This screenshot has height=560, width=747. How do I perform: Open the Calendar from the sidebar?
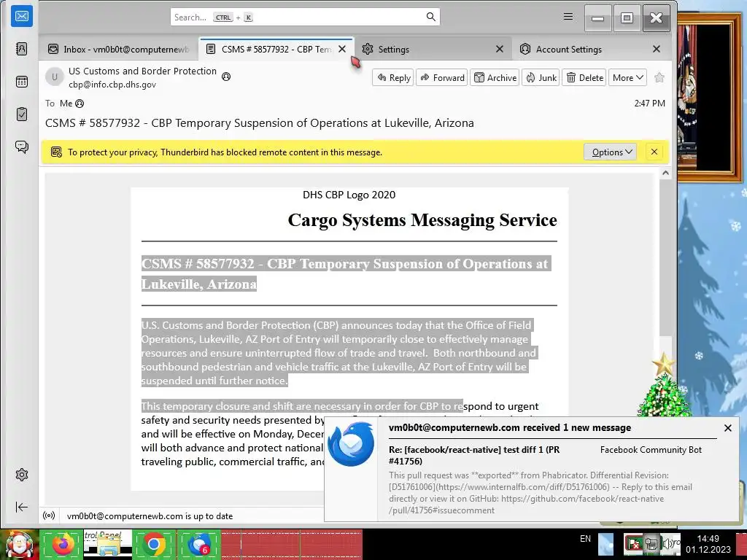(21, 82)
